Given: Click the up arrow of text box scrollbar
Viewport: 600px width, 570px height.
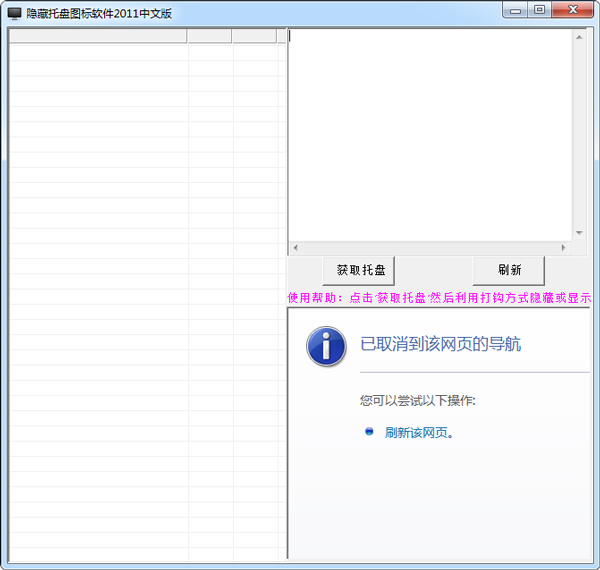Looking at the screenshot, I should coord(579,38).
